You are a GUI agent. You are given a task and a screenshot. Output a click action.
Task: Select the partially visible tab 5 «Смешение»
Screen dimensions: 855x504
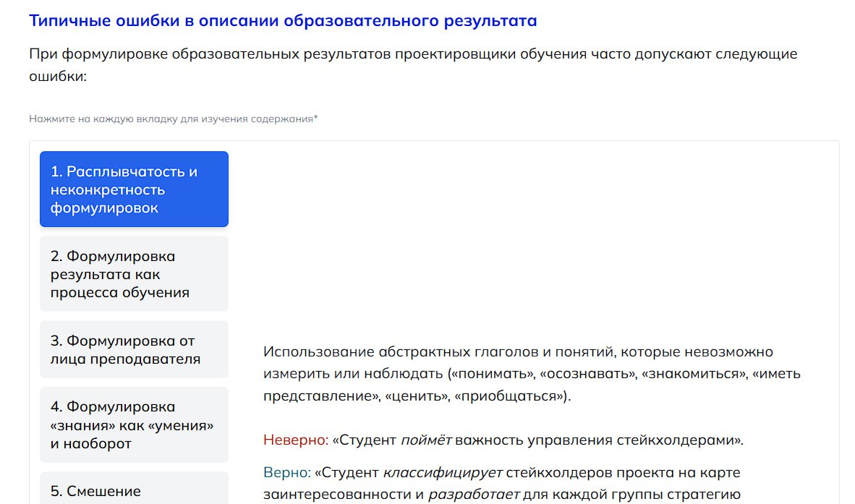pyautogui.click(x=134, y=490)
